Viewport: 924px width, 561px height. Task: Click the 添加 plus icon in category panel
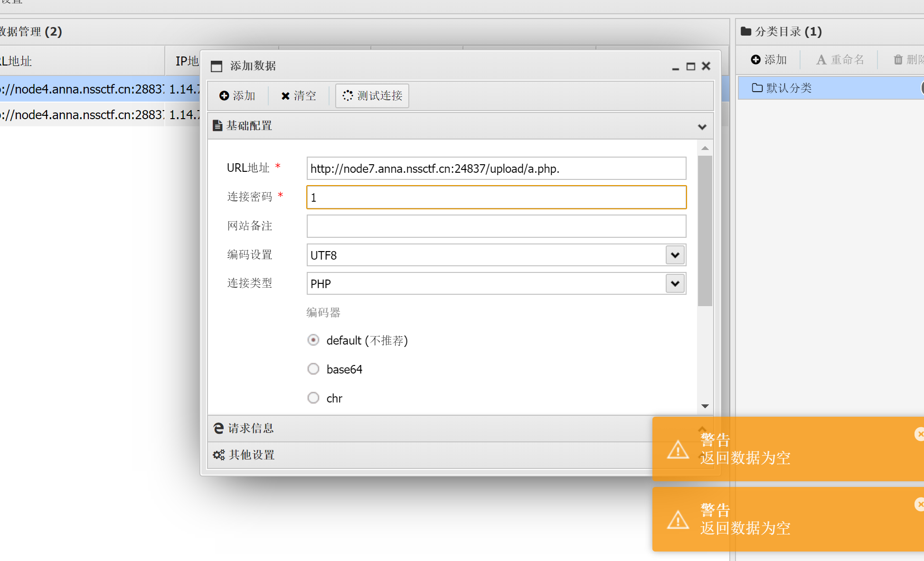tap(755, 60)
